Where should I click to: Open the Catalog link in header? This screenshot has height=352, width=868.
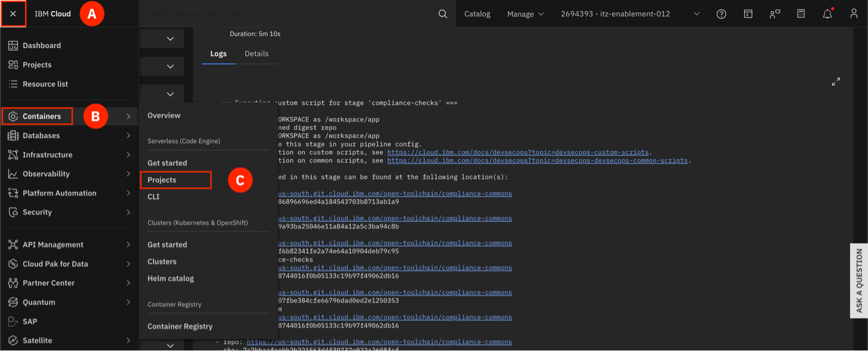pyautogui.click(x=477, y=14)
